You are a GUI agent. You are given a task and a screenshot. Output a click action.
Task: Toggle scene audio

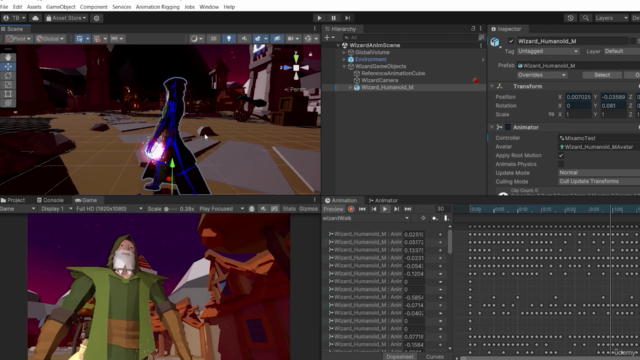click(x=244, y=38)
